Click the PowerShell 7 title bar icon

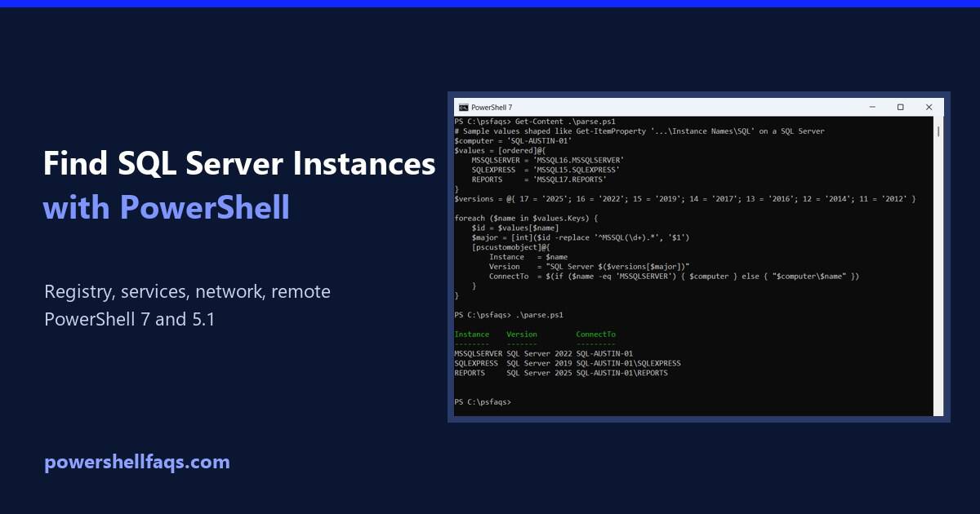[463, 107]
